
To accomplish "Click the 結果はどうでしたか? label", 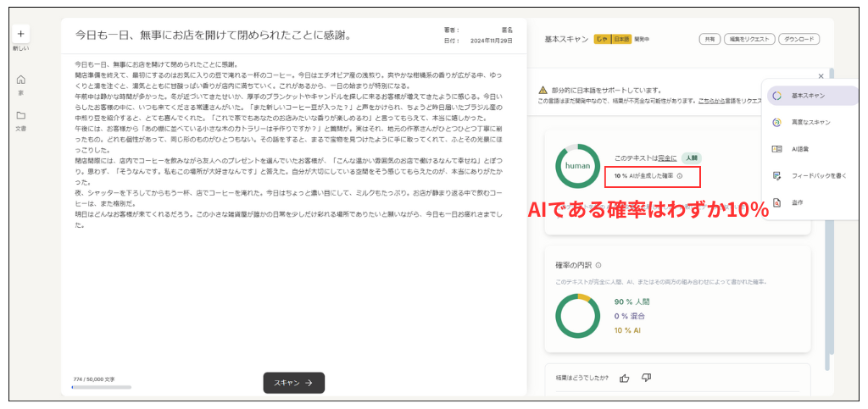I will (581, 378).
